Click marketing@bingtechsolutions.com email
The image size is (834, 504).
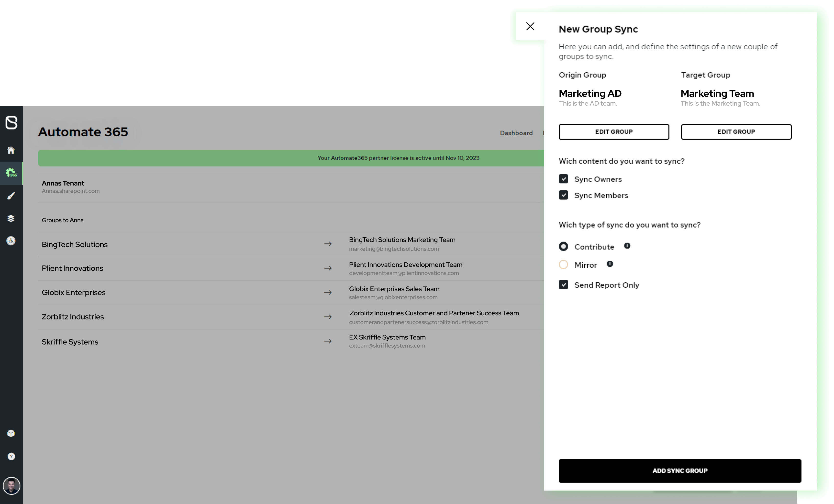point(394,249)
